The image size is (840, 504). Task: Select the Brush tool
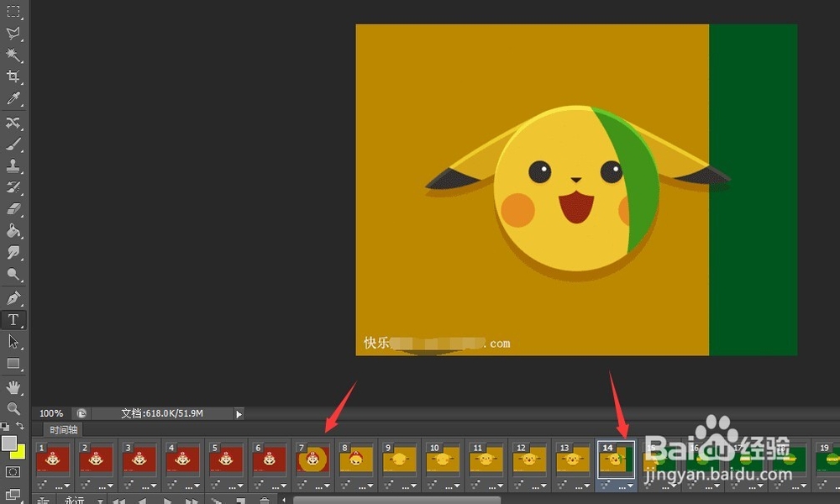click(13, 144)
